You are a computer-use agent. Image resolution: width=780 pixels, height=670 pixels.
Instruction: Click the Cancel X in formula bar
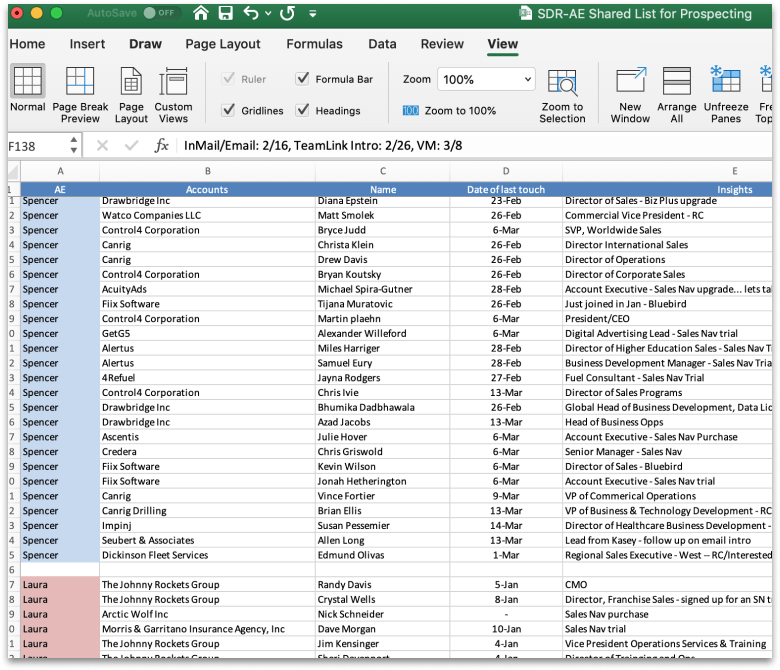click(102, 146)
